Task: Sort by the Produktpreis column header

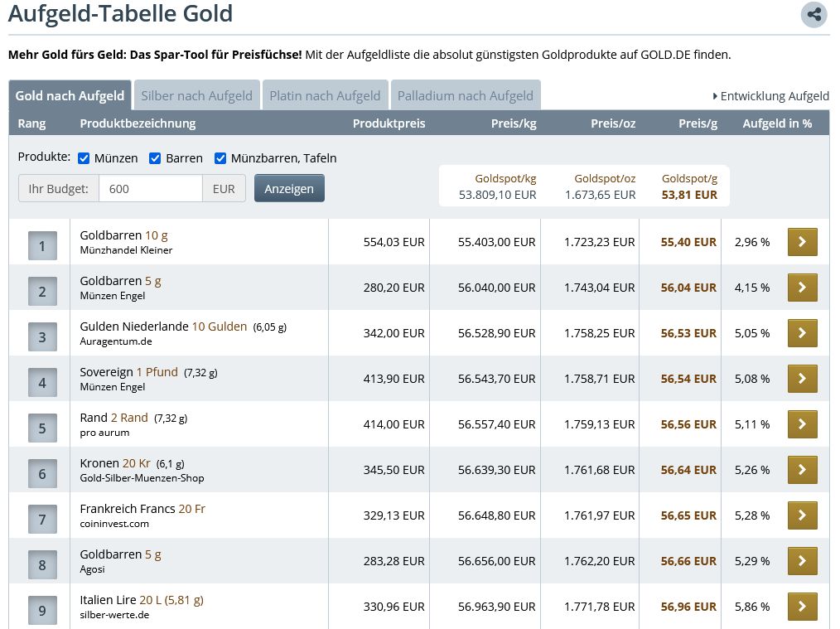Action: pos(389,123)
